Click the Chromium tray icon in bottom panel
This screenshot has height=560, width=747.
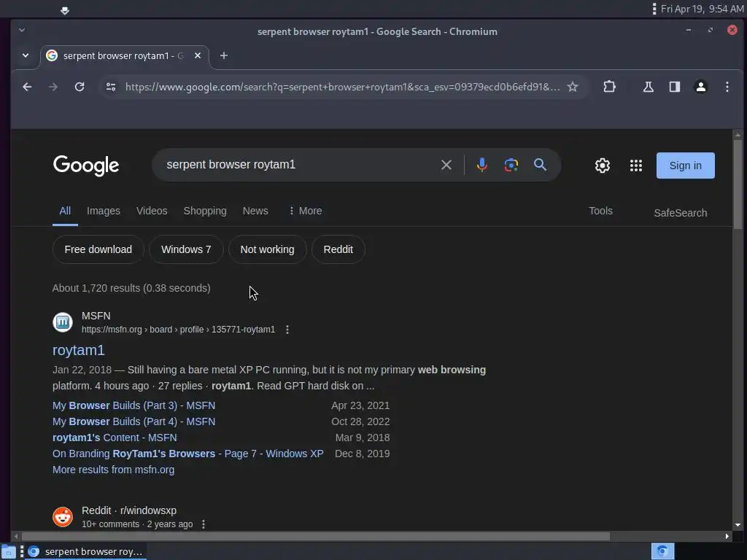(x=662, y=551)
